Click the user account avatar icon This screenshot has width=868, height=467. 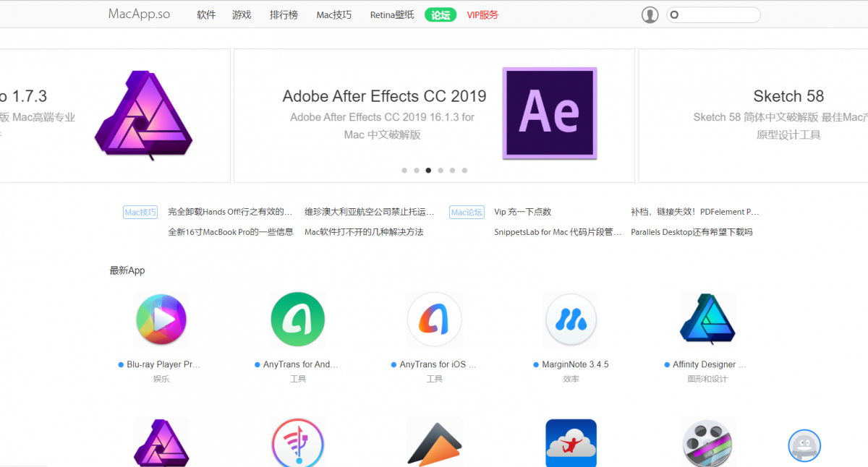(x=650, y=15)
